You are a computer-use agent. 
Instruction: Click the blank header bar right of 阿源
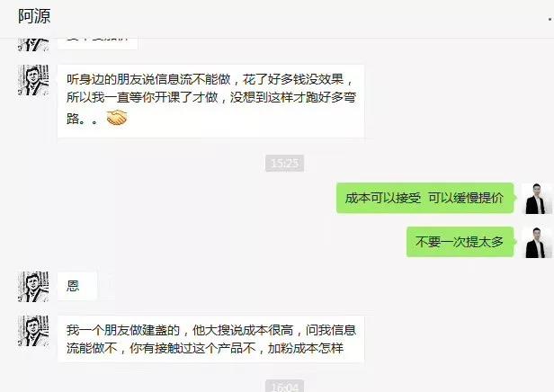tap(297, 18)
